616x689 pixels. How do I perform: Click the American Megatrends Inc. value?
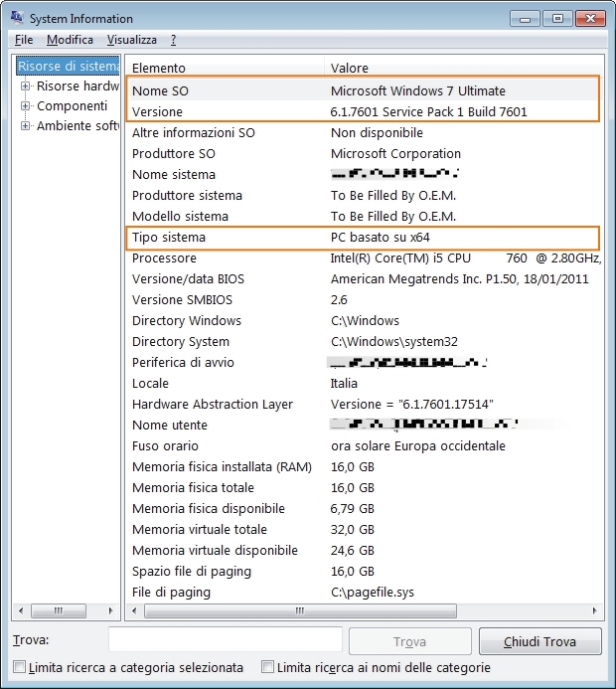tap(459, 279)
